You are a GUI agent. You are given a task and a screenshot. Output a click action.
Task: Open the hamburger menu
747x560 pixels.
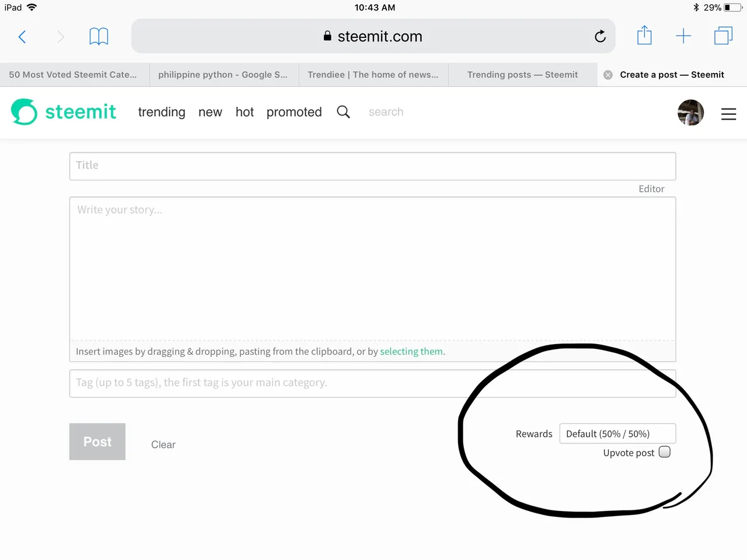pyautogui.click(x=728, y=114)
